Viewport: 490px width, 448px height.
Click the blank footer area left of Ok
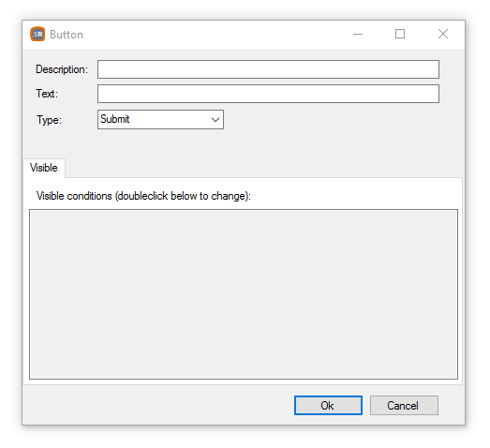[x=156, y=406]
